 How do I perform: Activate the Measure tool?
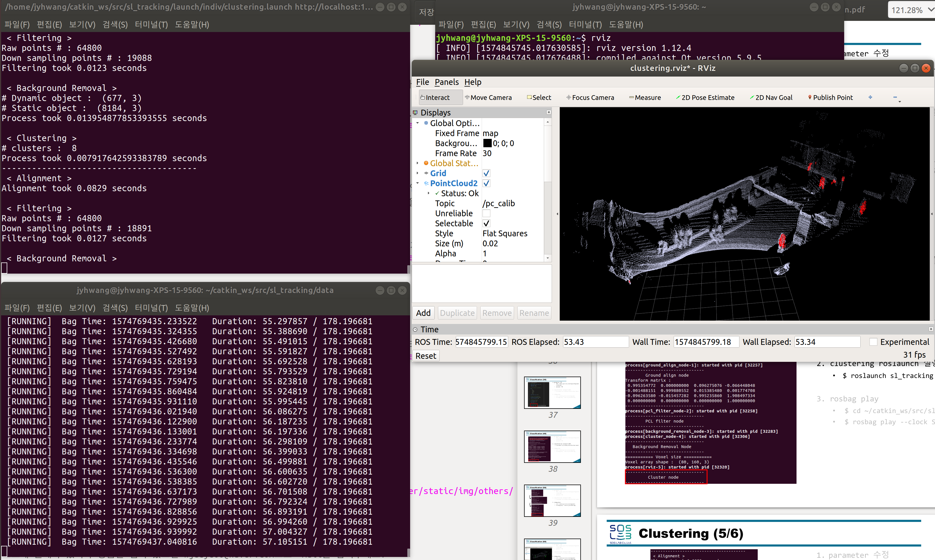(x=645, y=97)
